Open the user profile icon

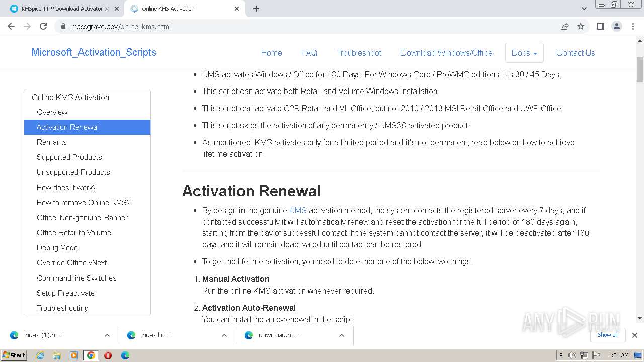(616, 26)
